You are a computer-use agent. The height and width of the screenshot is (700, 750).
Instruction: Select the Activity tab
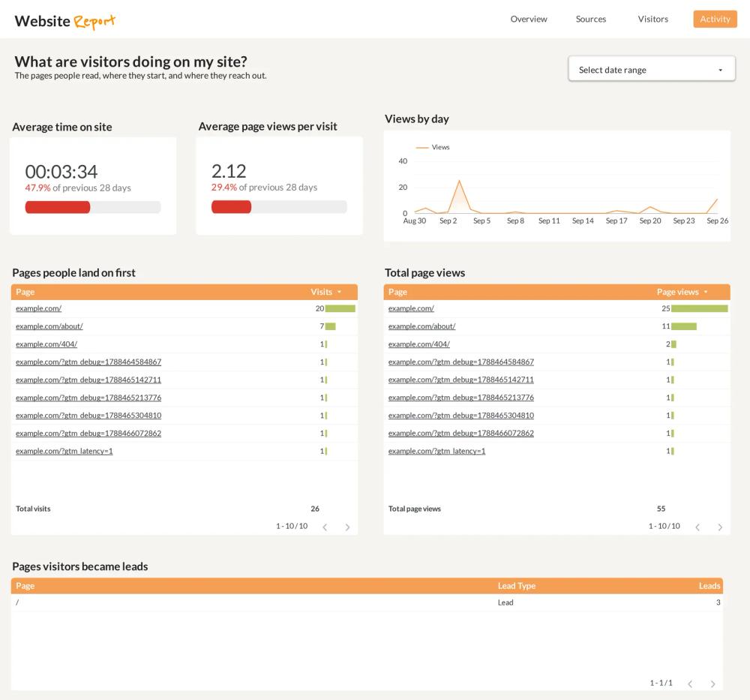715,20
